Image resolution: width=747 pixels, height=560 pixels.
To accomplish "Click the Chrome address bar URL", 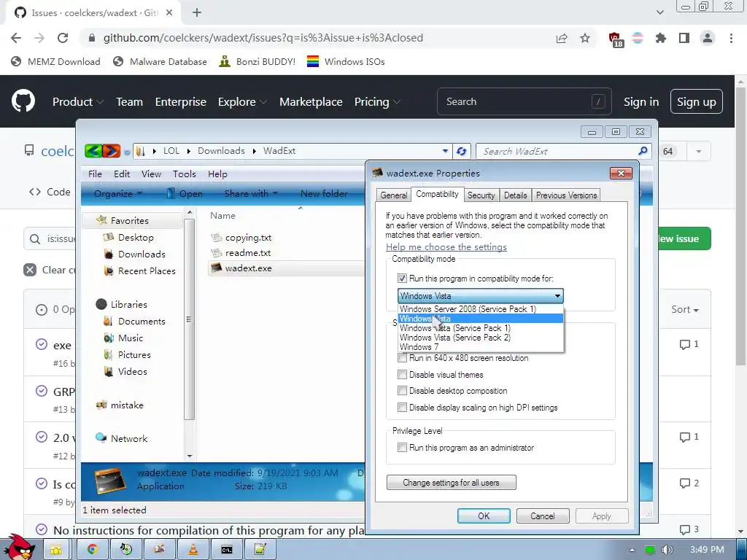I will pos(263,38).
